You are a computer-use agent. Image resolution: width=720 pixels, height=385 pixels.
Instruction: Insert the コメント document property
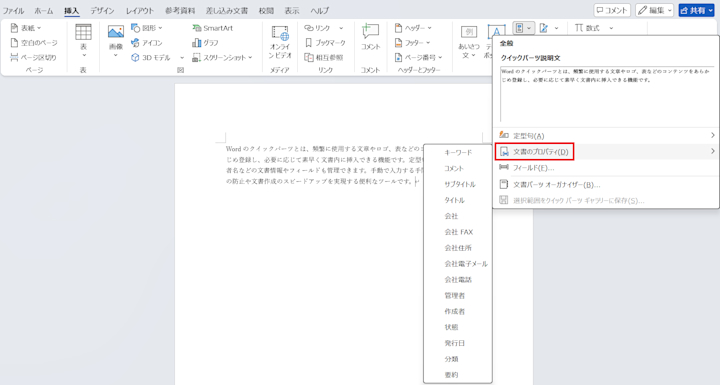[458, 169]
